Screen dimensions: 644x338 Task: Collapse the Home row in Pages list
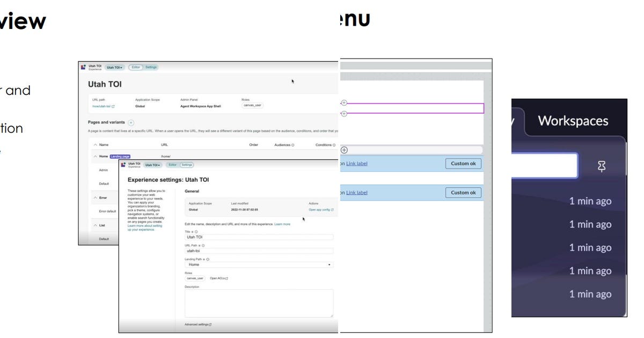point(95,156)
